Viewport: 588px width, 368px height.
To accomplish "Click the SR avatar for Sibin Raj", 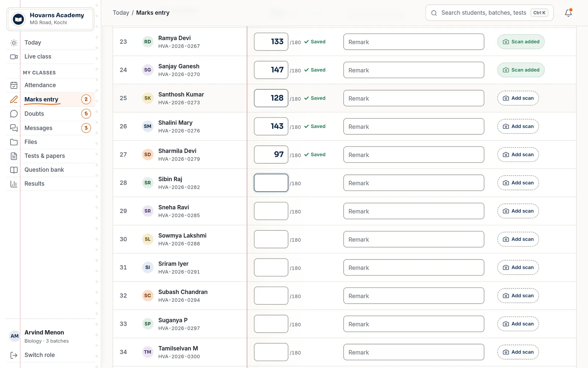I will pyautogui.click(x=148, y=183).
